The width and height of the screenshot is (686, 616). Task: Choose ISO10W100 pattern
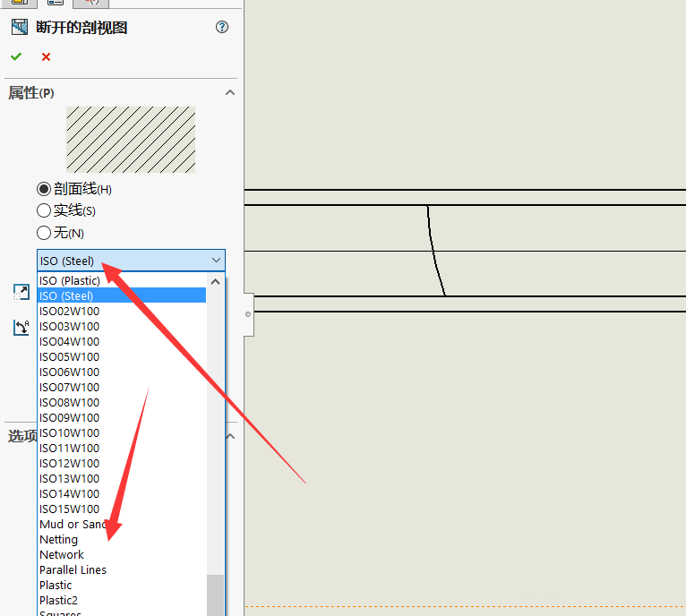pyautogui.click(x=122, y=432)
